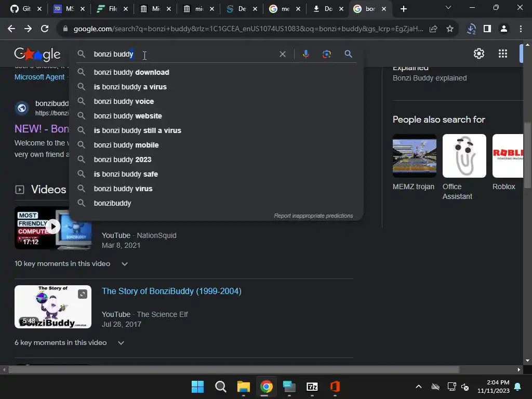Go back to the previous page

(11, 29)
